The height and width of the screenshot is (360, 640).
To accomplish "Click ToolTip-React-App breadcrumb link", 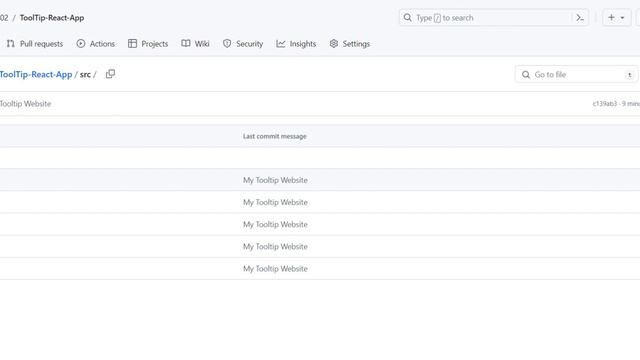I will (x=36, y=75).
